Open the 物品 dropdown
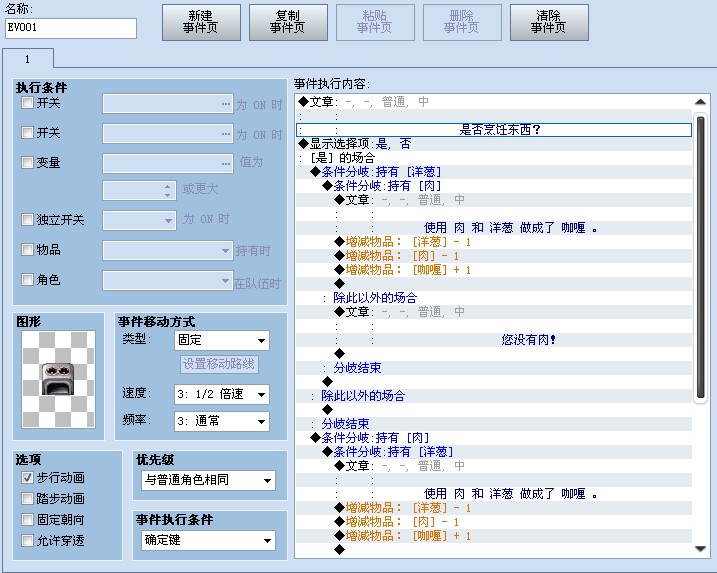Screen dimensions: 717x573 click(168, 251)
